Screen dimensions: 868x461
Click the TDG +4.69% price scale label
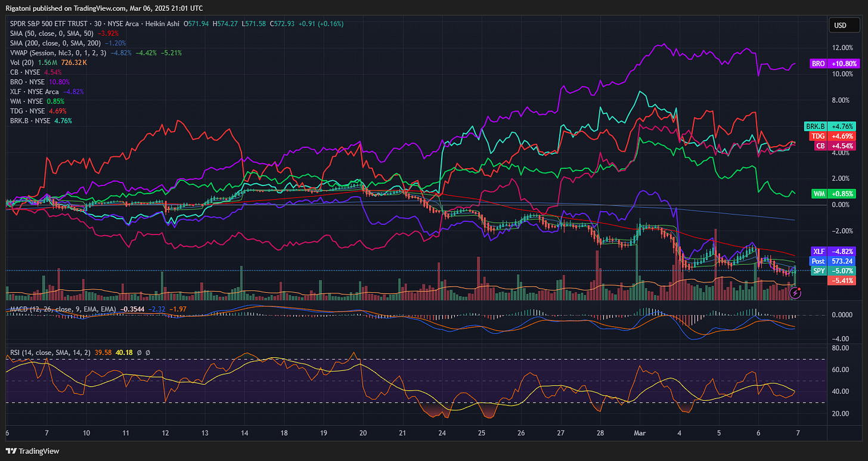pos(832,136)
